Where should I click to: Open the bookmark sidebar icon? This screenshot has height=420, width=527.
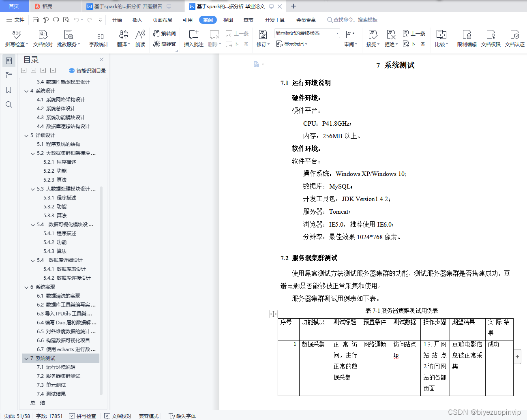(x=9, y=90)
